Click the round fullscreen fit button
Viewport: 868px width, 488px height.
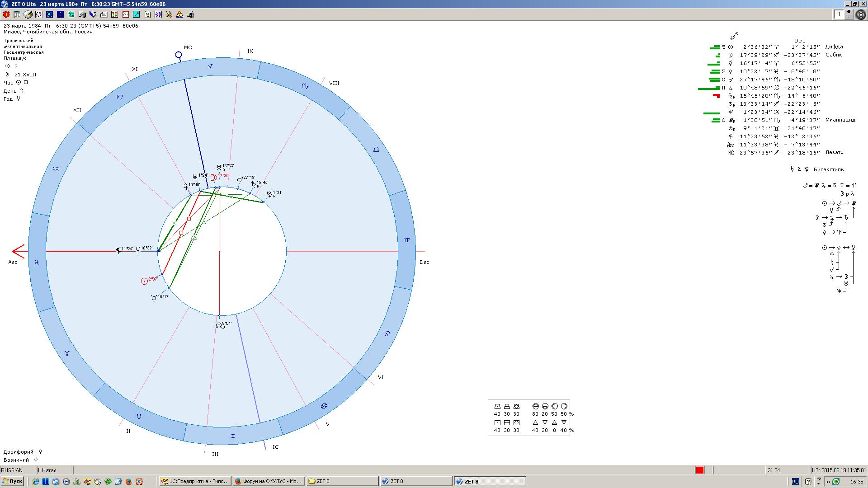click(861, 14)
